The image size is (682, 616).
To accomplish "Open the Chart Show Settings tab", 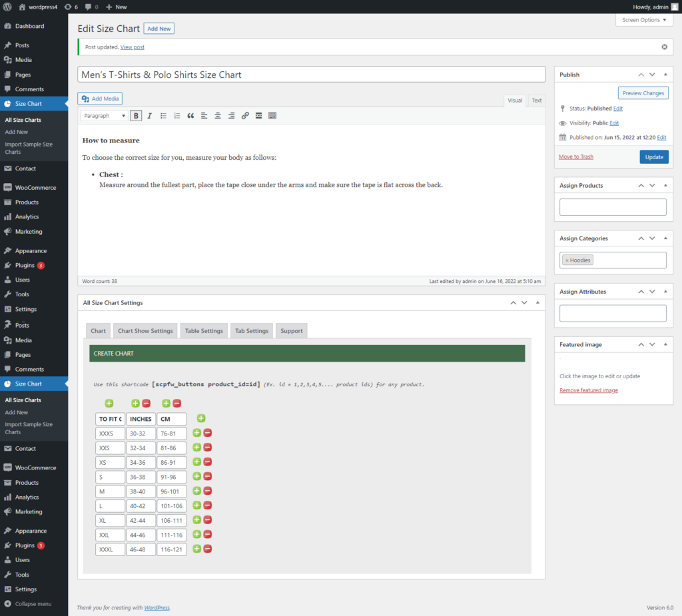I will tap(145, 331).
